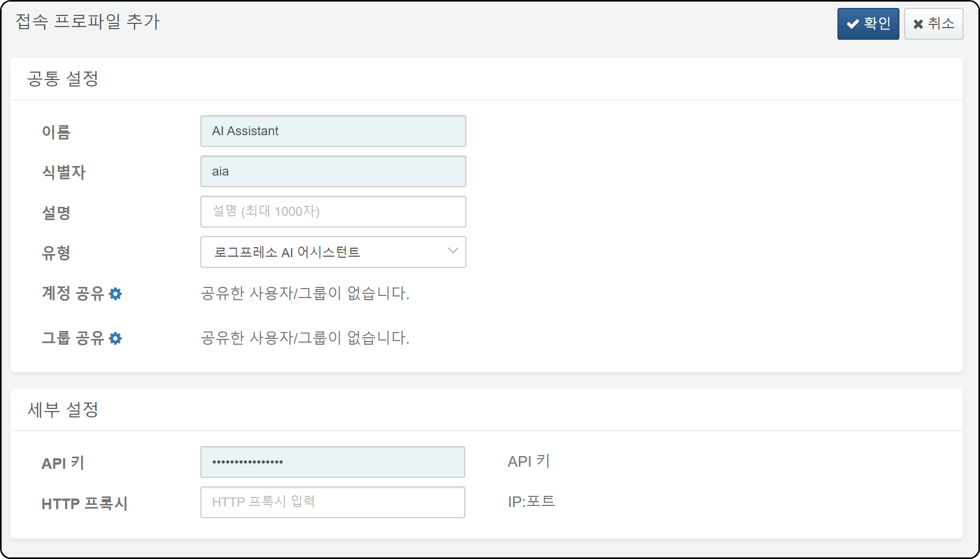The width and height of the screenshot is (980, 559).
Task: Click the API 키 hint text beside the field
Action: 528,461
